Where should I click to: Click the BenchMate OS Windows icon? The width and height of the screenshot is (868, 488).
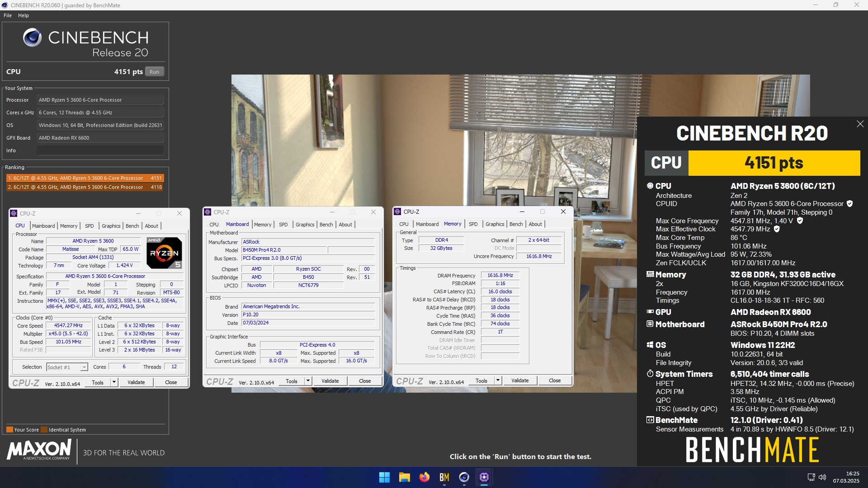[x=650, y=345]
